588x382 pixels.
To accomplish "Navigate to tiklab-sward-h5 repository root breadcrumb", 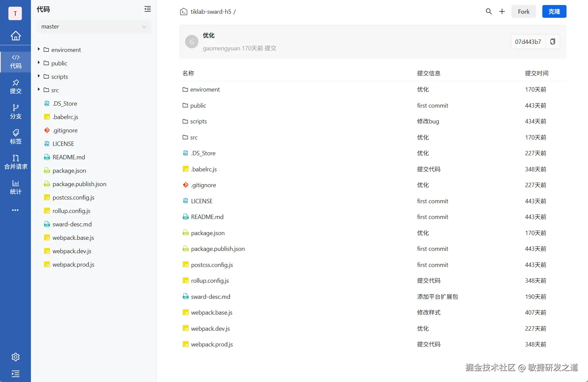I will [210, 11].
